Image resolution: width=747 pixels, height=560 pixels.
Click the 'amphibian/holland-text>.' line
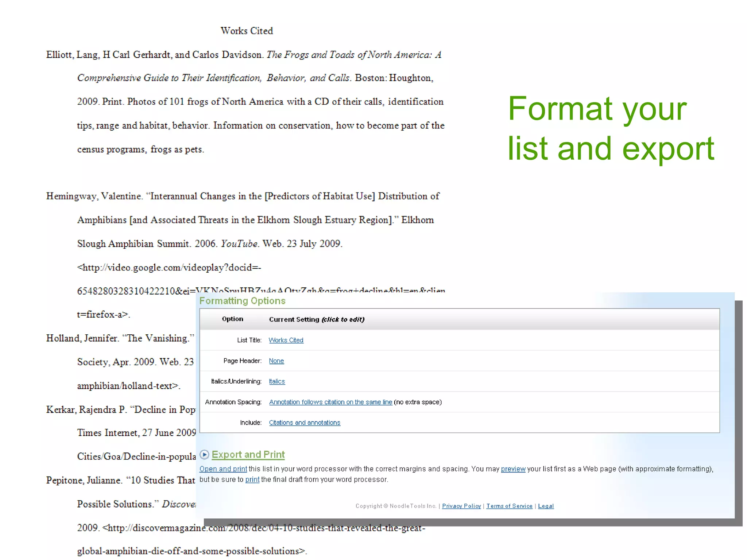point(129,386)
